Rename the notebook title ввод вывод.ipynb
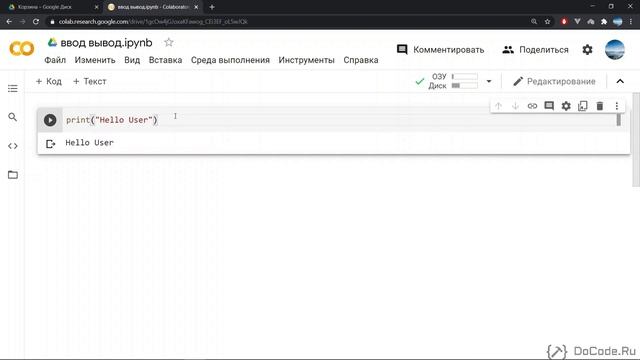This screenshot has height=360, width=640. point(106,42)
